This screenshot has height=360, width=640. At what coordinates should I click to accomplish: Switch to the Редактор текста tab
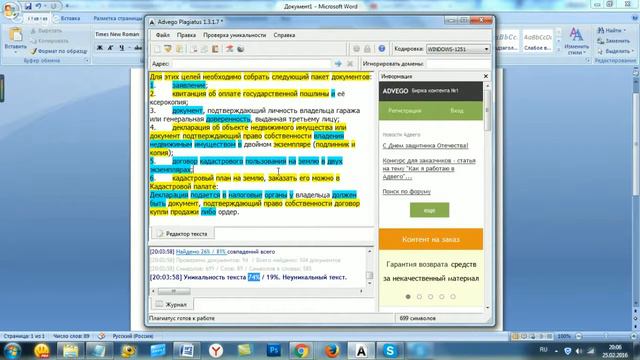(x=182, y=233)
